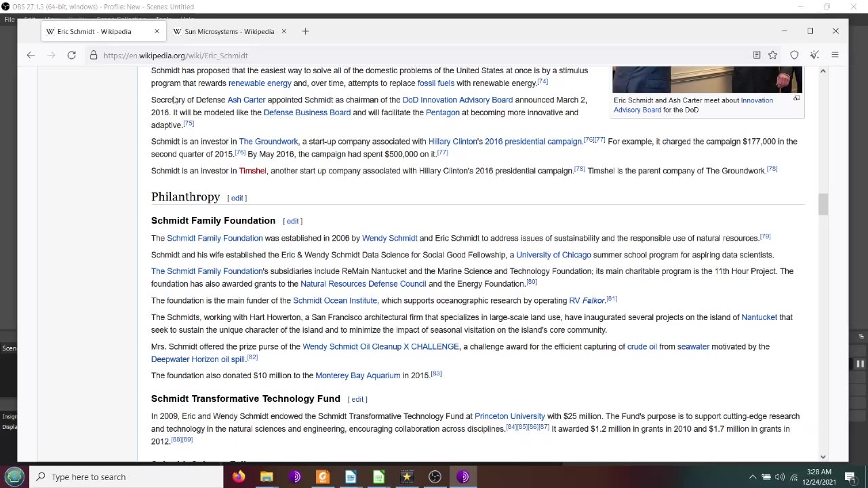Edit the Philanthropy section

click(237, 198)
